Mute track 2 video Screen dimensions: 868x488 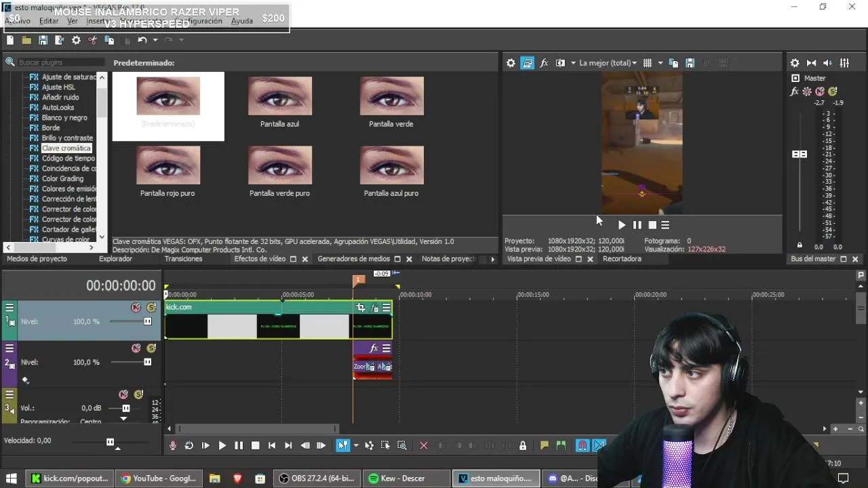click(x=136, y=348)
